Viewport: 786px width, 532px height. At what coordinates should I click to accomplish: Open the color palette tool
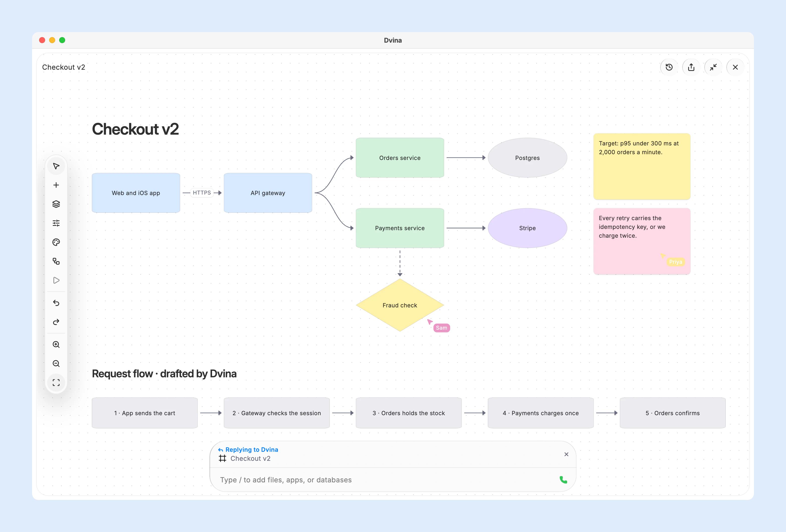pyautogui.click(x=56, y=242)
